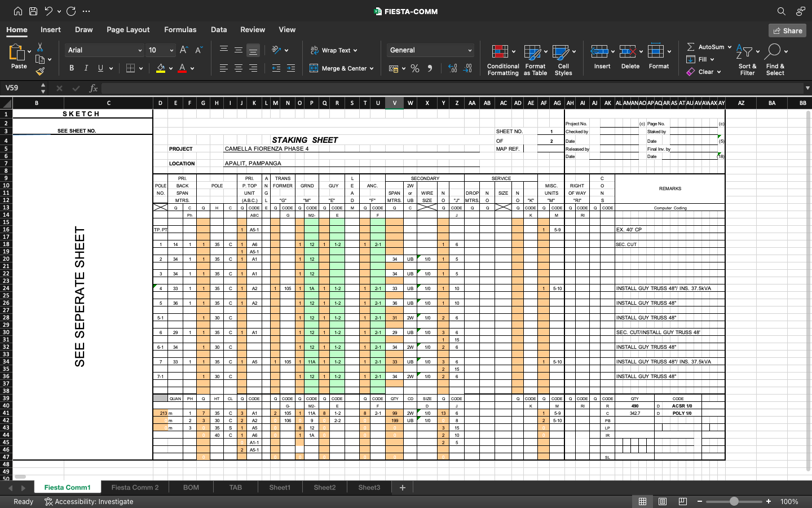The height and width of the screenshot is (508, 812).
Task: Click the Format cells icon
Action: [x=656, y=51]
